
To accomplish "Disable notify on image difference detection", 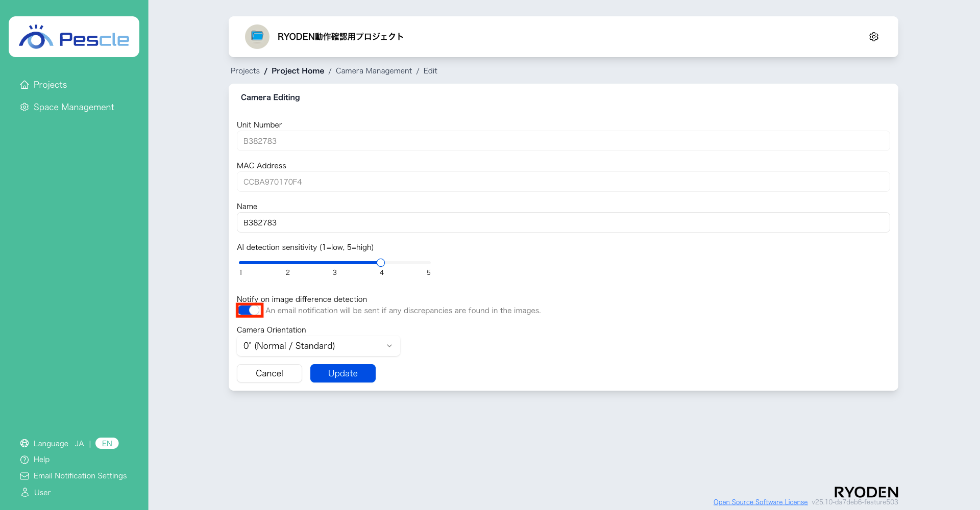I will tap(249, 310).
